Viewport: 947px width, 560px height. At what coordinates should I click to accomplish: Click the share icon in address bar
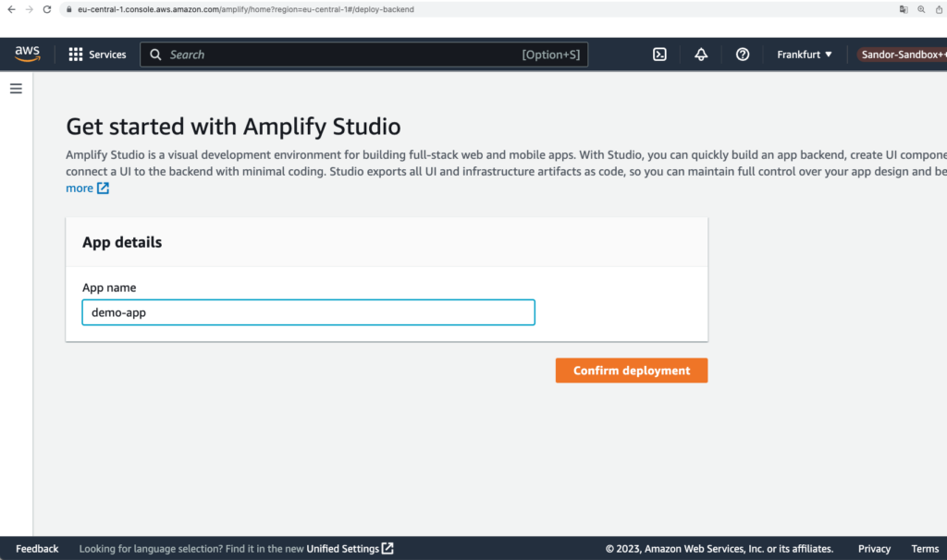940,9
